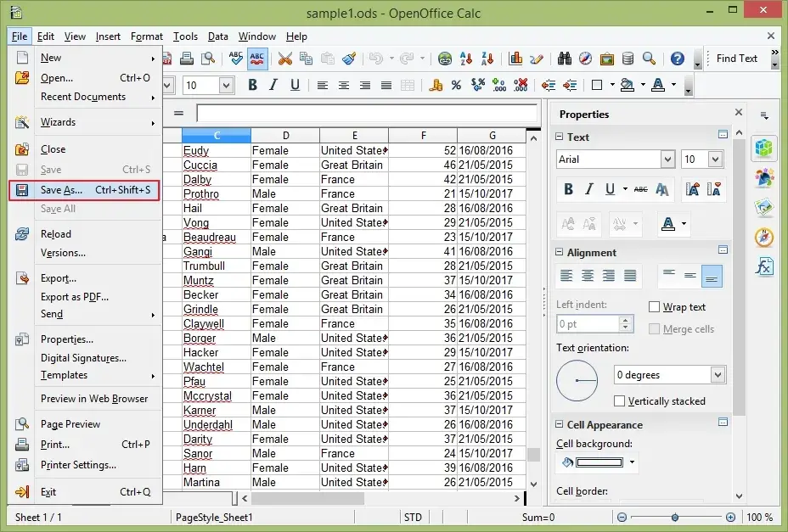This screenshot has width=788, height=532.
Task: Click the Copy icon
Action: pyautogui.click(x=306, y=59)
